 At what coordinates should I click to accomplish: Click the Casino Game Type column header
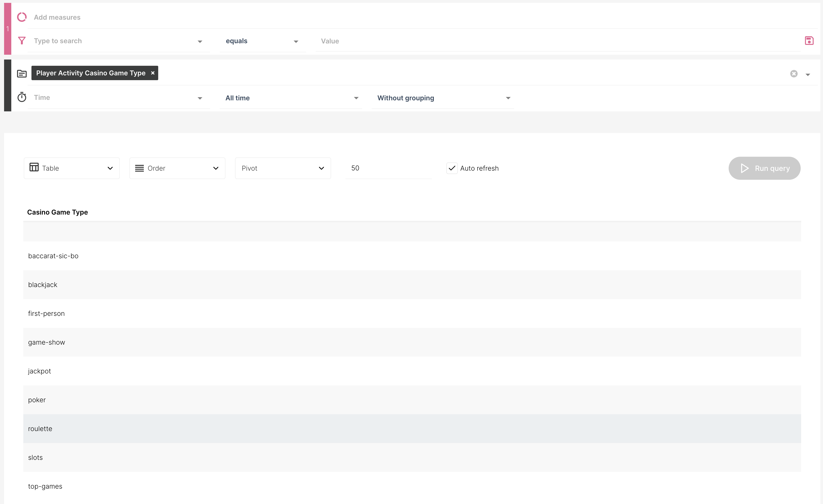coord(57,212)
